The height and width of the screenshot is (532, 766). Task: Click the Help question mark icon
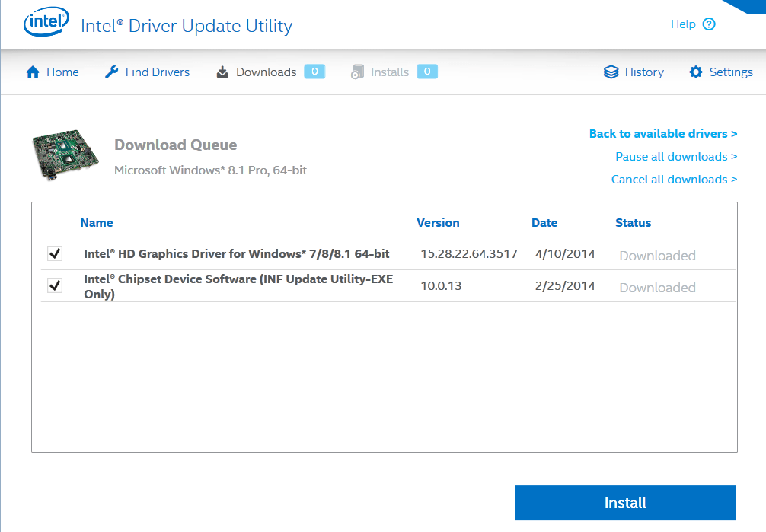click(709, 24)
